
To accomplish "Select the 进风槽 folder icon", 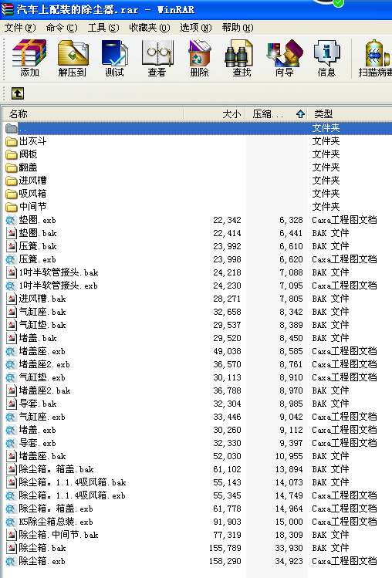I will [x=12, y=181].
